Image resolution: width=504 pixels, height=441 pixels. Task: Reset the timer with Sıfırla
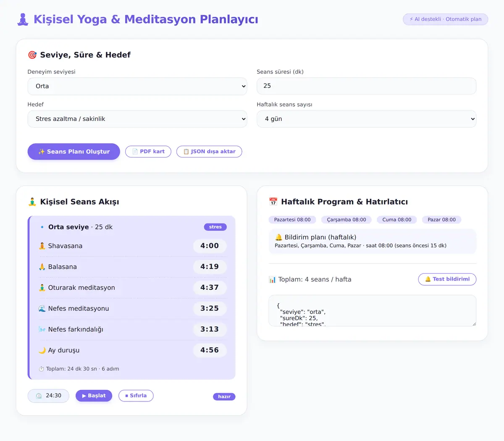[136, 396]
